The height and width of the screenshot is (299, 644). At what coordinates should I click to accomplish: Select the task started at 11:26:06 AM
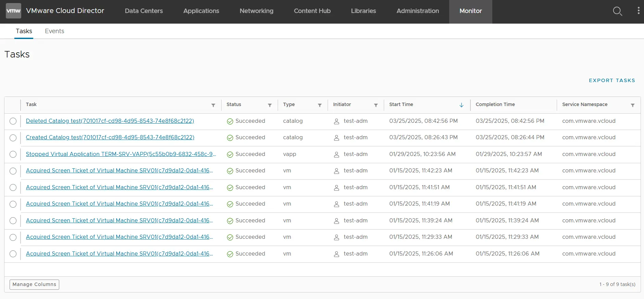point(13,254)
